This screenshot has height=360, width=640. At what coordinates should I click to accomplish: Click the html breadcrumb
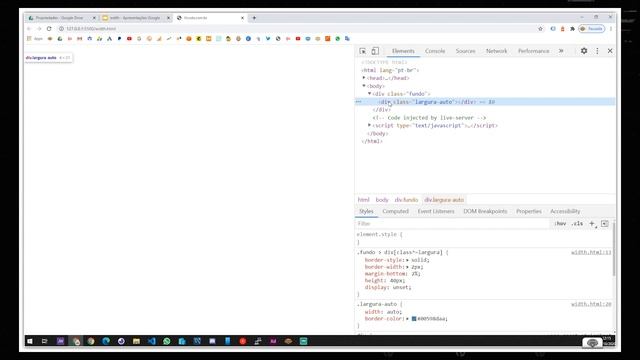(363, 200)
